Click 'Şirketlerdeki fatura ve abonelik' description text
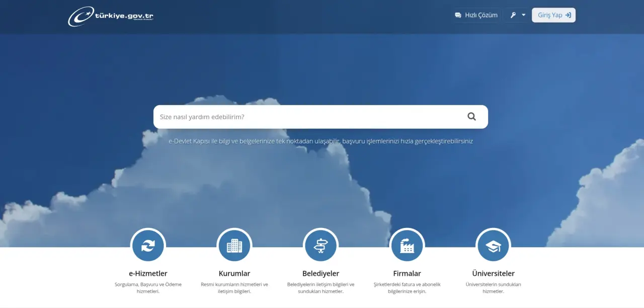 point(407,288)
